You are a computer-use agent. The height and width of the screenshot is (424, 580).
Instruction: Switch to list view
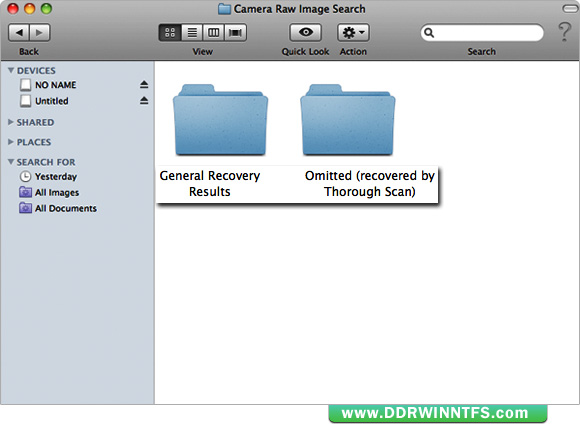point(192,33)
